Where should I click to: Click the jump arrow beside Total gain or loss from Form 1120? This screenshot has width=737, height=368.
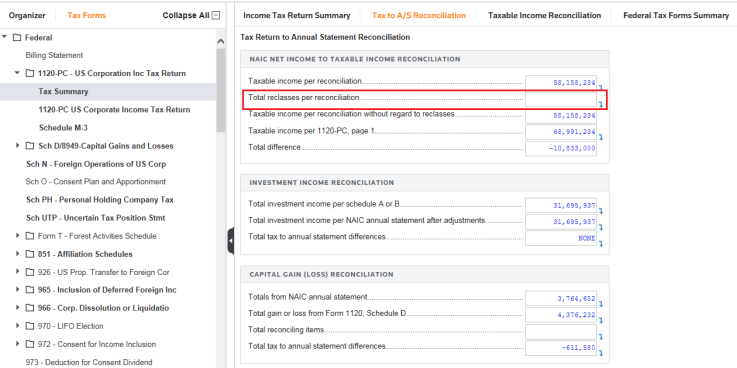[600, 320]
